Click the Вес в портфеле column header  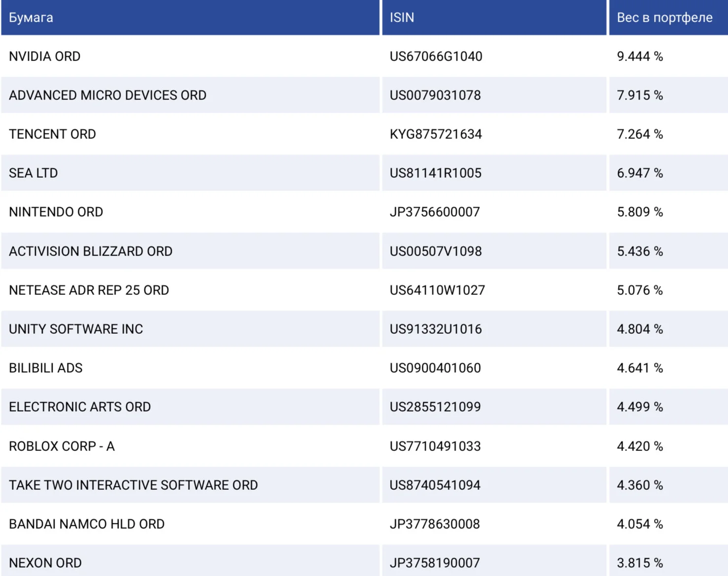pos(668,17)
